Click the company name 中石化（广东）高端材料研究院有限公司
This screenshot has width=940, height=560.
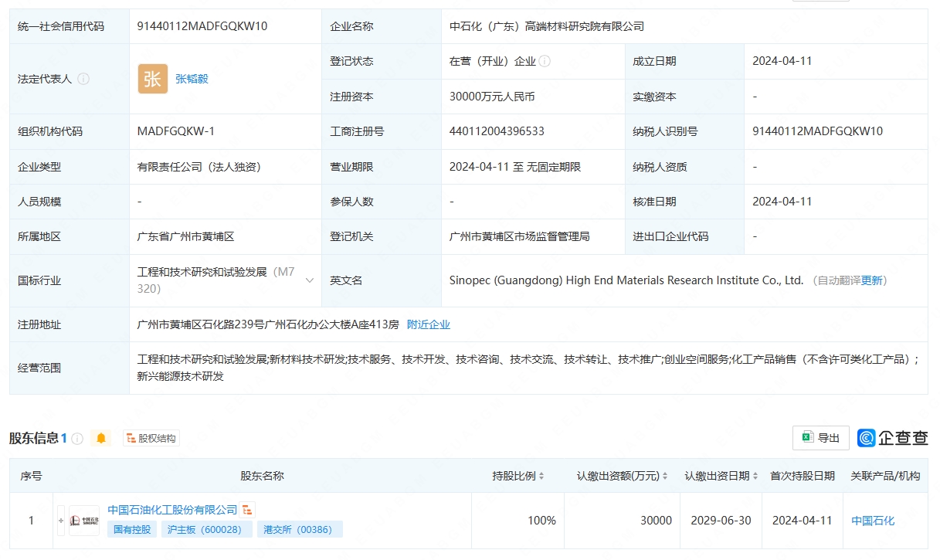click(547, 26)
